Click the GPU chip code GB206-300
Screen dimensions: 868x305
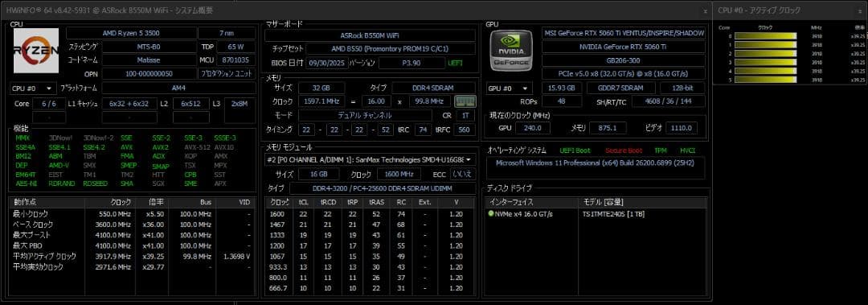[624, 60]
